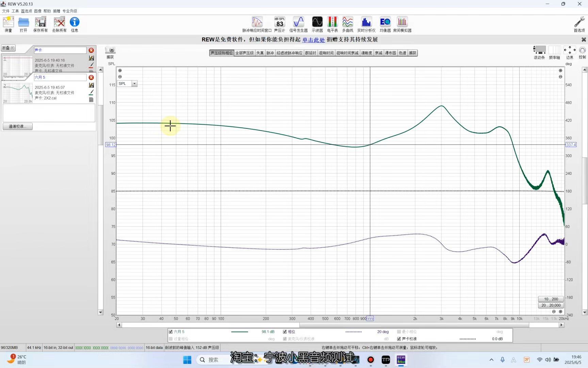Open 首选项 preferences via wrench icon

[579, 24]
